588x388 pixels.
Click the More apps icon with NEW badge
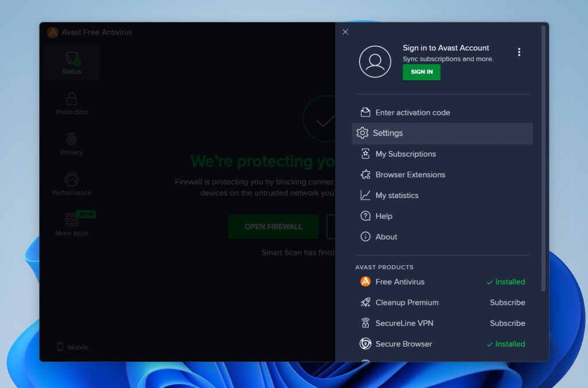tap(71, 220)
